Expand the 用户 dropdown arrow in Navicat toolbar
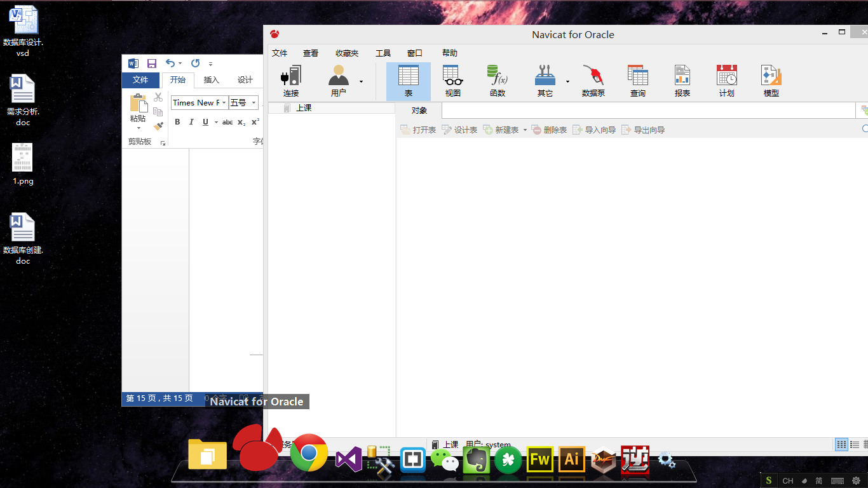Image resolution: width=868 pixels, height=488 pixels. [x=362, y=81]
